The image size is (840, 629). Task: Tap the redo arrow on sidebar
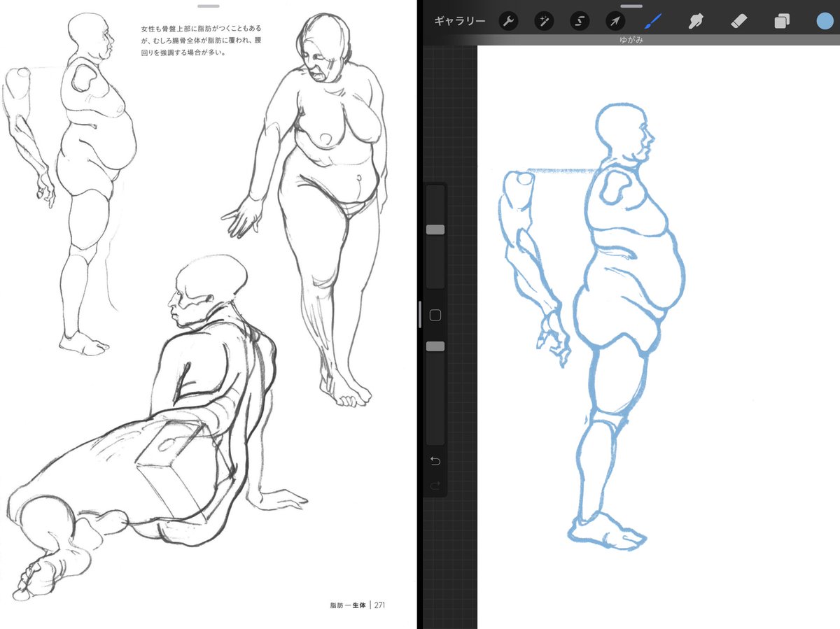tap(435, 486)
